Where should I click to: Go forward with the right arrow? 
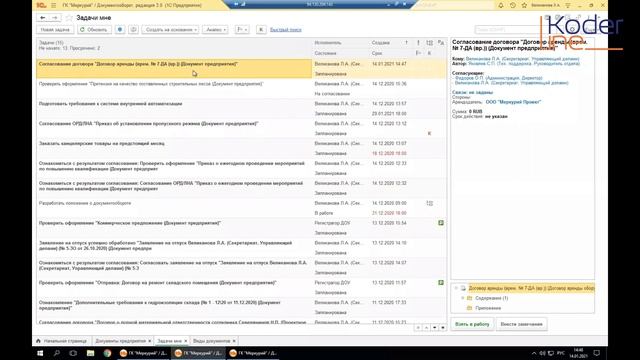coord(54,18)
